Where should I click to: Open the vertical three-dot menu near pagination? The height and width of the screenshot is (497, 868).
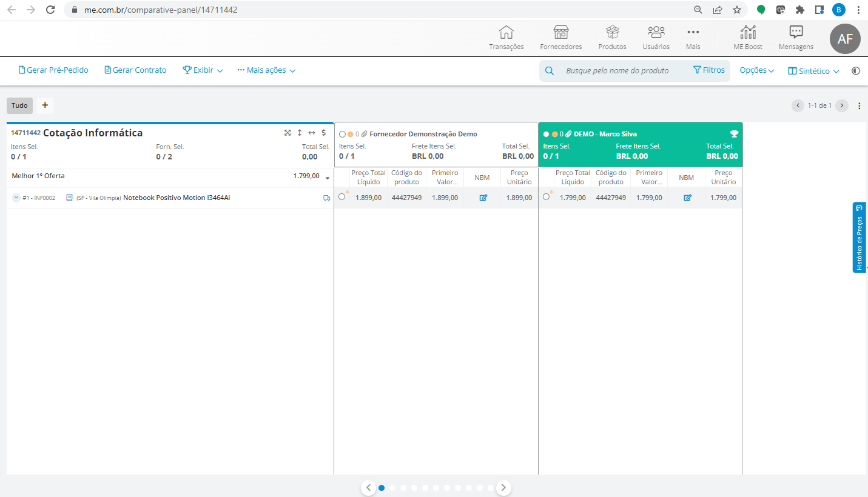tap(859, 105)
